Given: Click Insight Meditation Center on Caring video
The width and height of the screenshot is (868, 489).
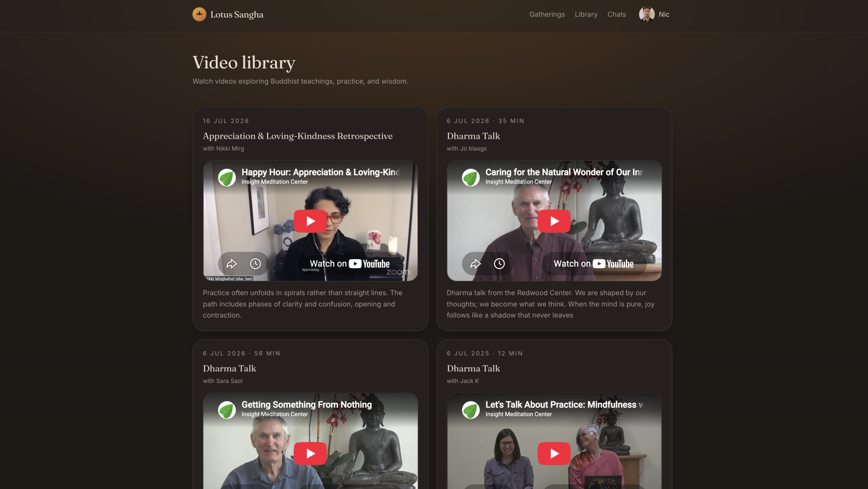Looking at the screenshot, I should pos(518,182).
